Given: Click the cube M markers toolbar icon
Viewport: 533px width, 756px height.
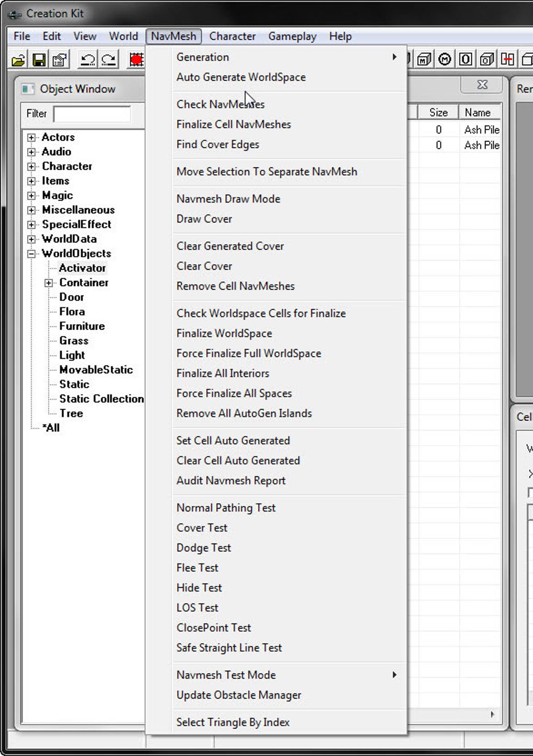Looking at the screenshot, I should (x=424, y=60).
